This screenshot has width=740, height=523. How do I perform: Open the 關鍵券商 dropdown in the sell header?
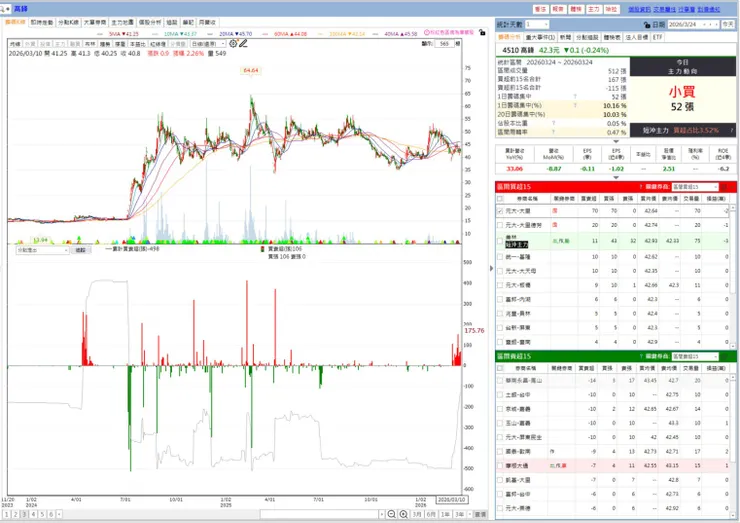715,356
